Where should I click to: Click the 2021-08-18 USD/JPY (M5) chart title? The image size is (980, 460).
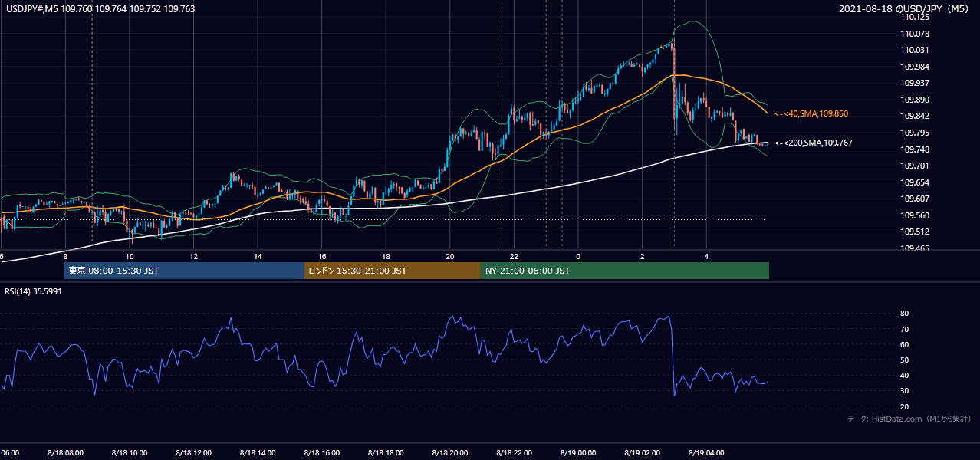coord(904,9)
